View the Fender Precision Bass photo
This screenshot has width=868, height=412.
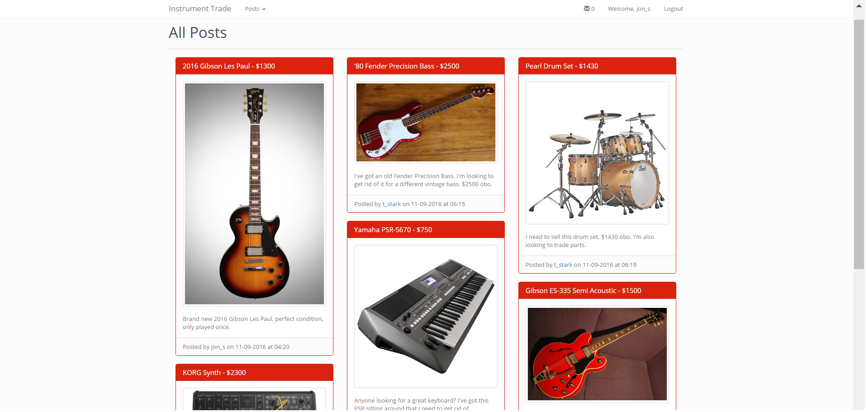[426, 122]
